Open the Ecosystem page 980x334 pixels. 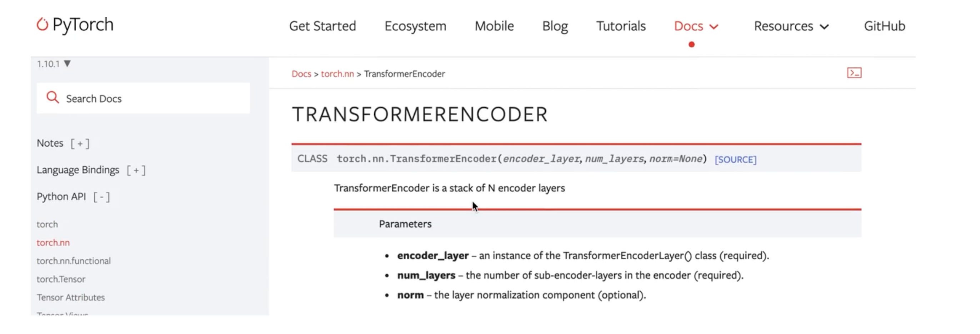415,26
